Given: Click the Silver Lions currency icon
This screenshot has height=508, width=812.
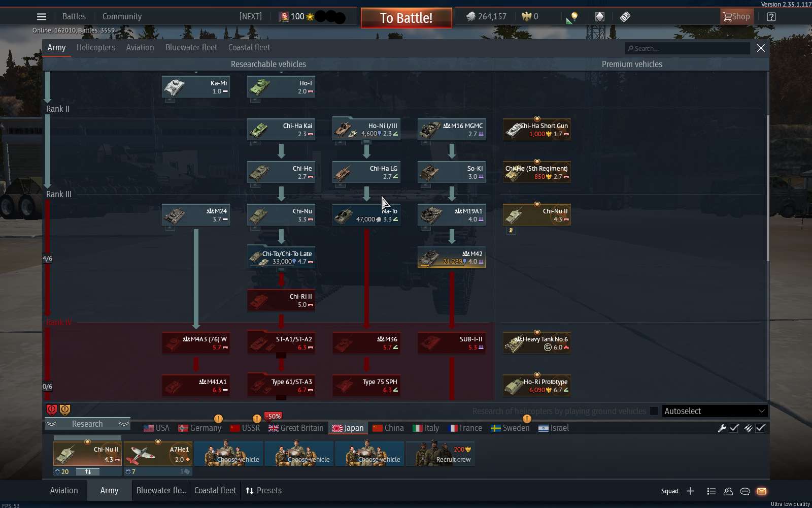Looking at the screenshot, I should (x=470, y=17).
